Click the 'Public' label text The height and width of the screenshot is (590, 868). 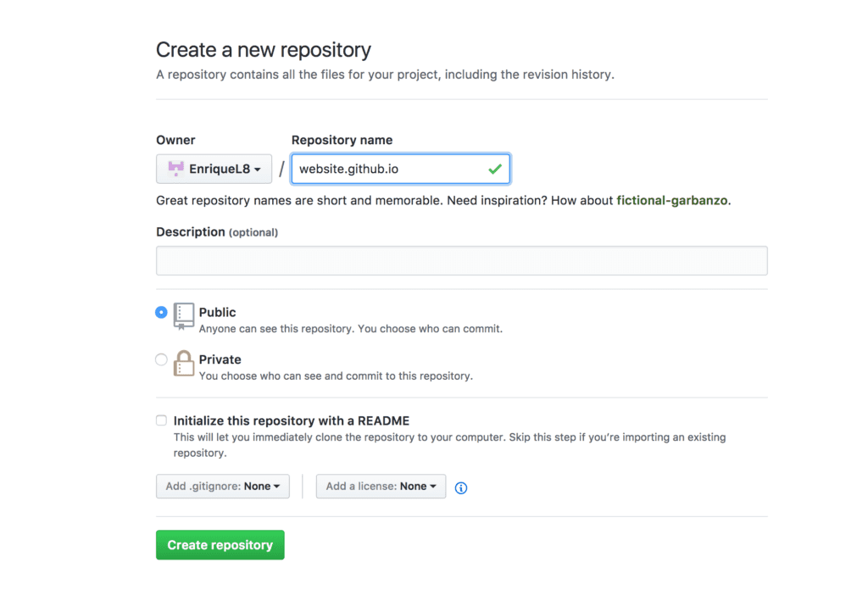click(218, 312)
